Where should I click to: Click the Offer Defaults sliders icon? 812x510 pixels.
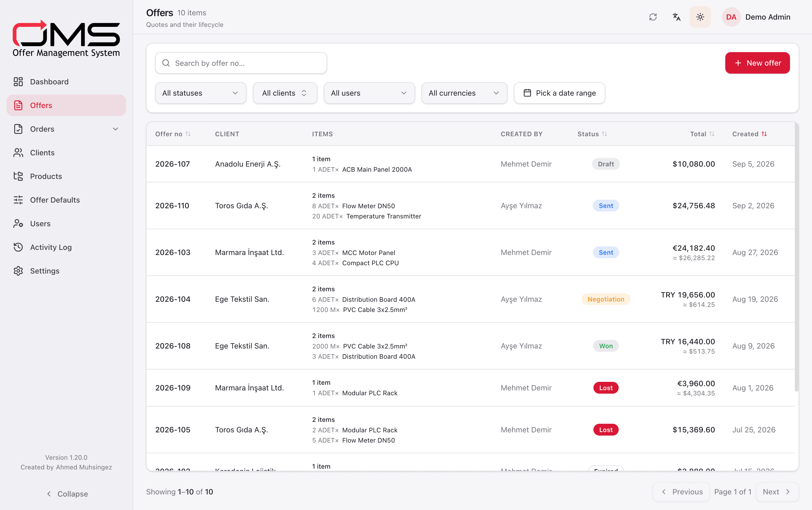pyautogui.click(x=18, y=200)
